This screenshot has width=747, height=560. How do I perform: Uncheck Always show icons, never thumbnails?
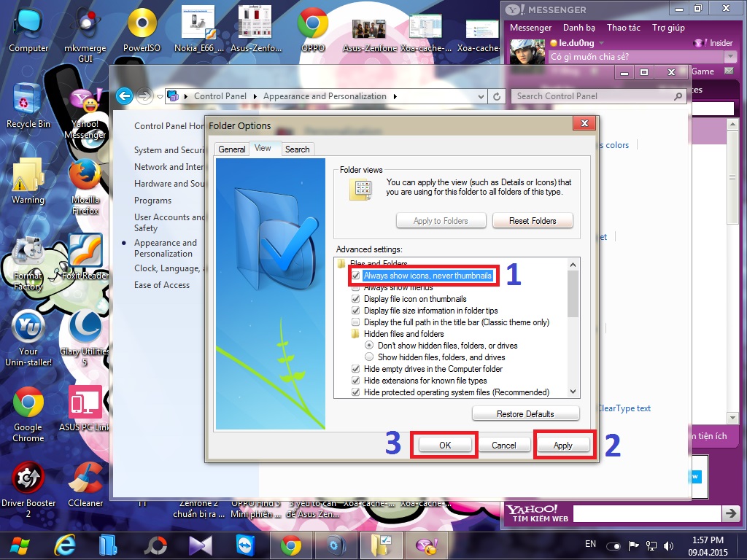pos(355,276)
